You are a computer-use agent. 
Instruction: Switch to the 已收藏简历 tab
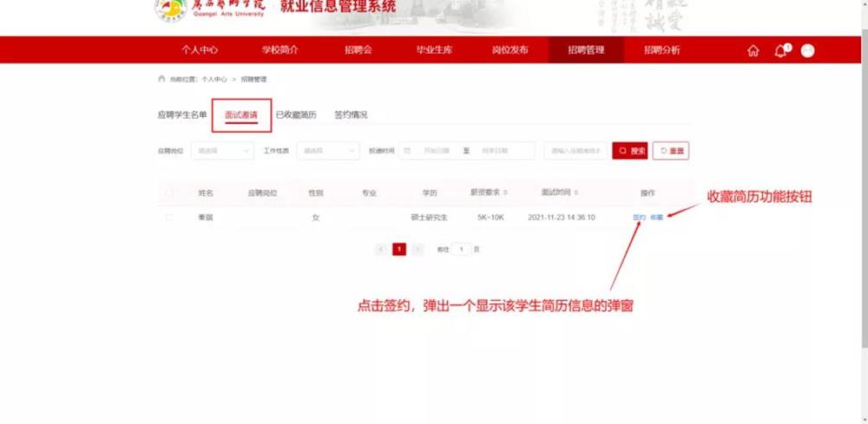[x=296, y=115]
